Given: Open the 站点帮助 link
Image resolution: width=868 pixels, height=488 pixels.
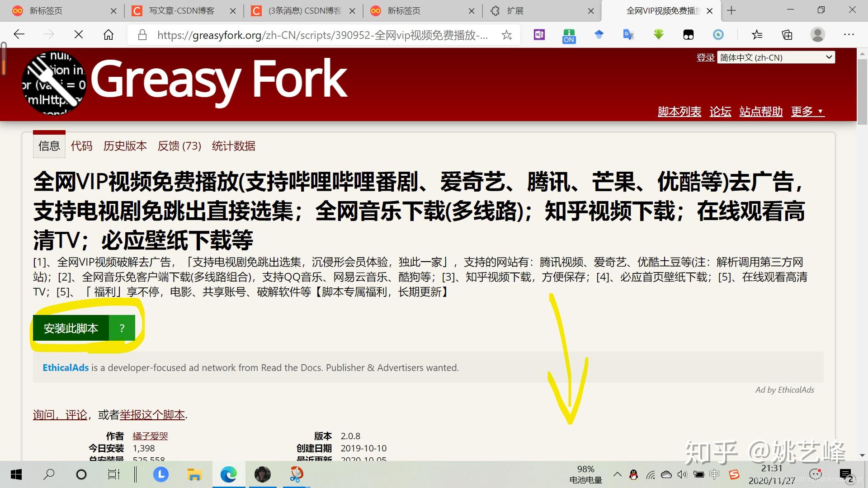Looking at the screenshot, I should 761,111.
